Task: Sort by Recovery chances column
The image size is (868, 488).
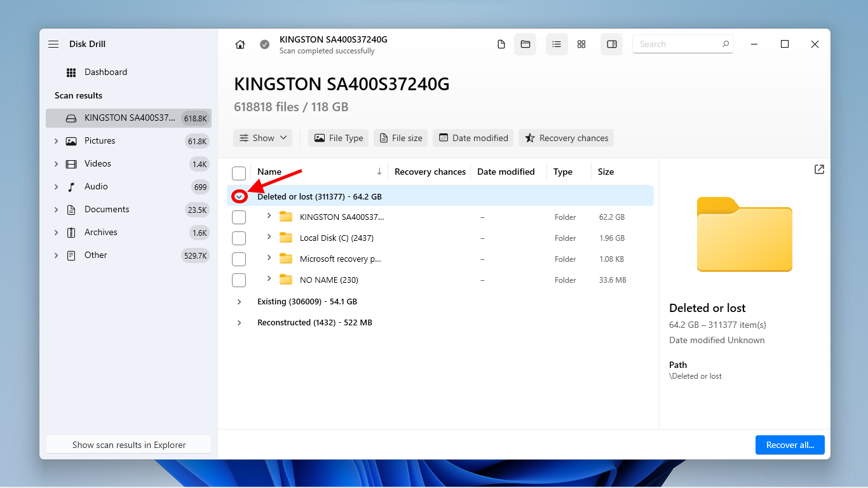Action: [x=430, y=172]
